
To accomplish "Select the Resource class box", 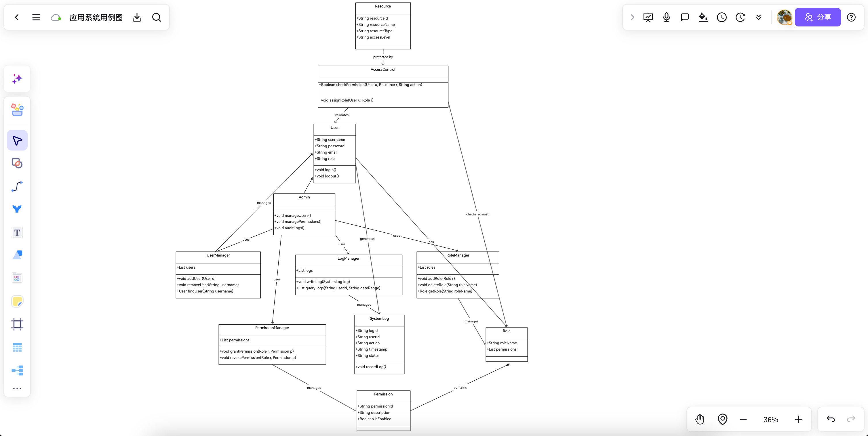I will (383, 26).
